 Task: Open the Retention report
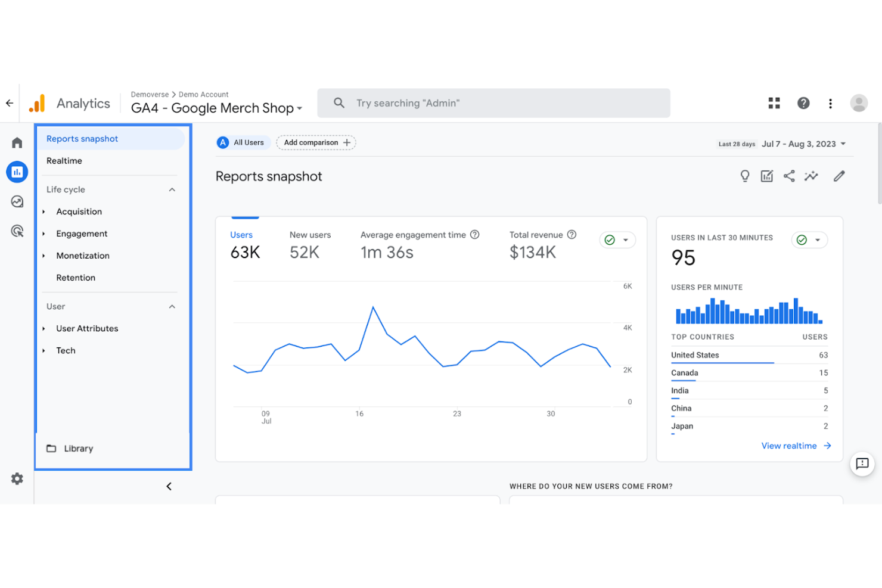76,278
